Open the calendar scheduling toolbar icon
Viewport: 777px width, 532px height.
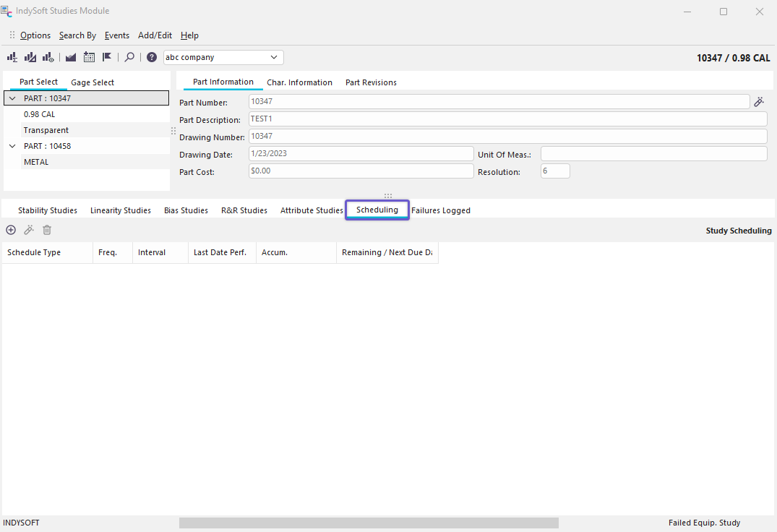click(x=89, y=57)
